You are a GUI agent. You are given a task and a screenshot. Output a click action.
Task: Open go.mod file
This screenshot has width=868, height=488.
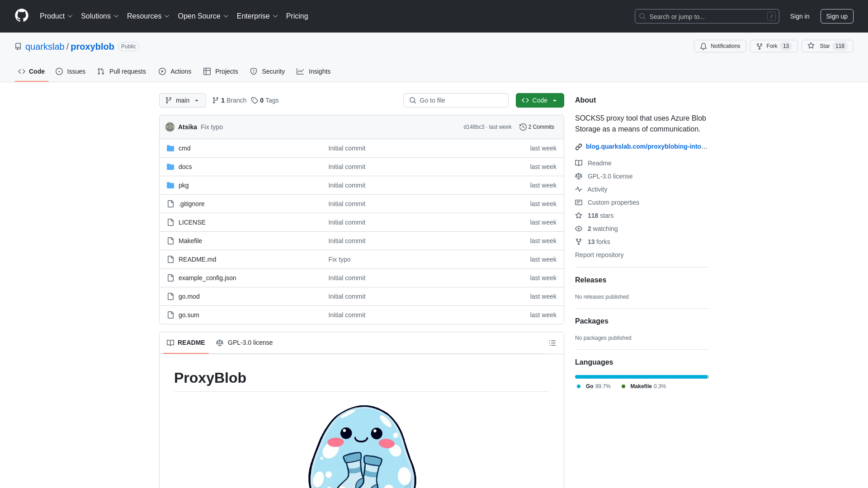(189, 296)
